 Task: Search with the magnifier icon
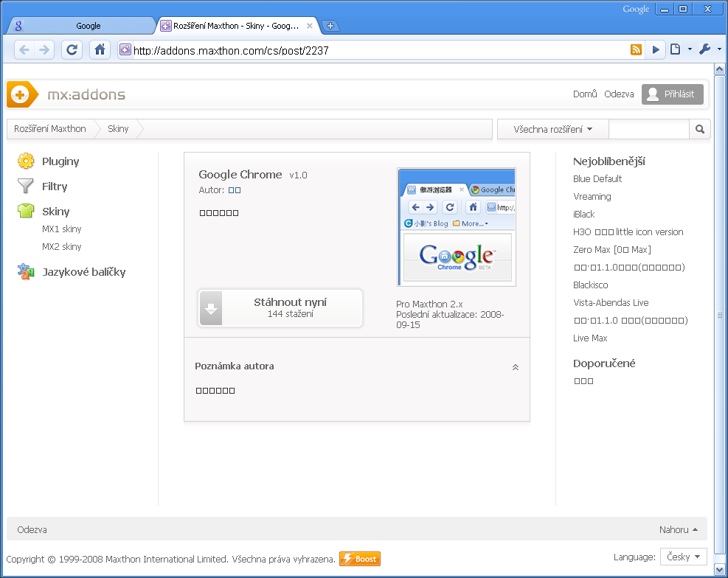click(698, 128)
